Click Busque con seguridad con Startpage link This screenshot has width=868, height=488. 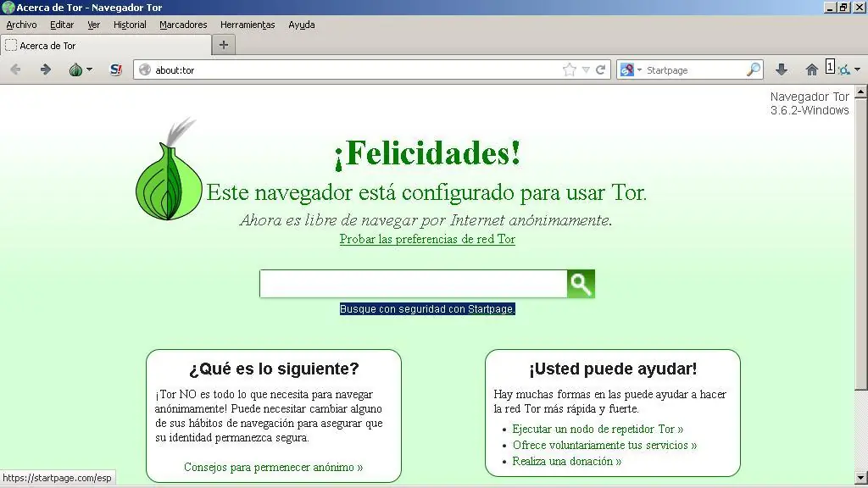point(427,308)
